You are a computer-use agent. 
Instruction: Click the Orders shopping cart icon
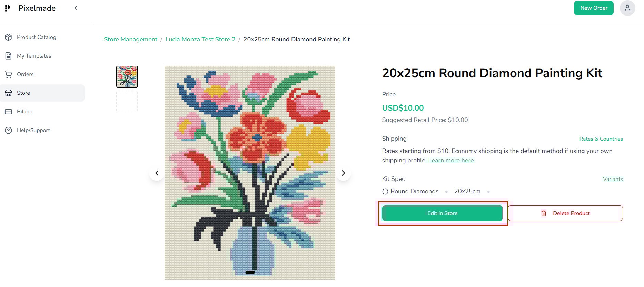coord(9,74)
